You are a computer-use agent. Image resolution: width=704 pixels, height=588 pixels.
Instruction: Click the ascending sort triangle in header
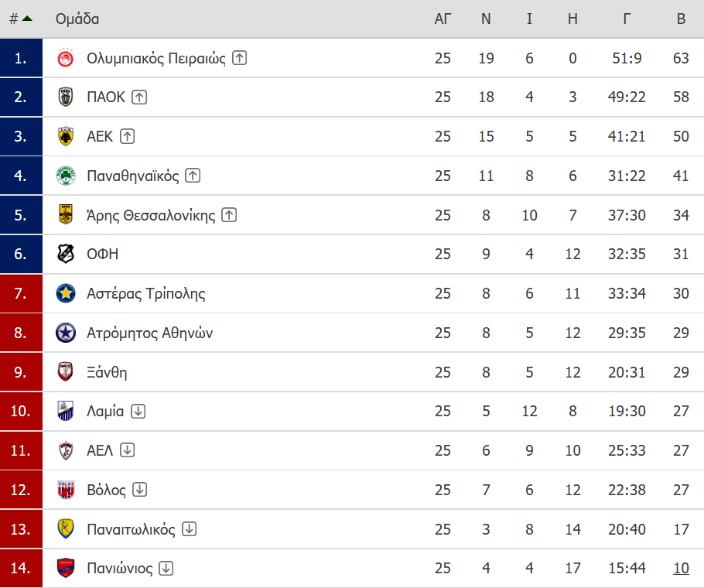[27, 19]
